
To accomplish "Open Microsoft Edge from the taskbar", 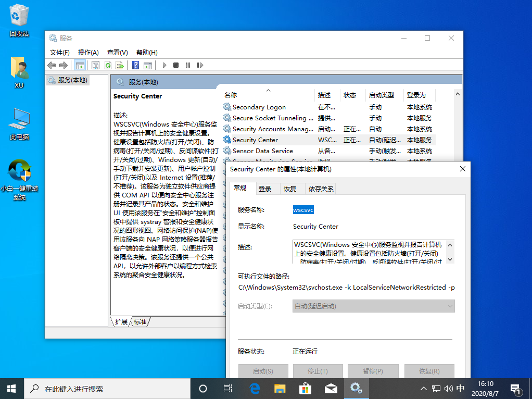I will pos(254,388).
